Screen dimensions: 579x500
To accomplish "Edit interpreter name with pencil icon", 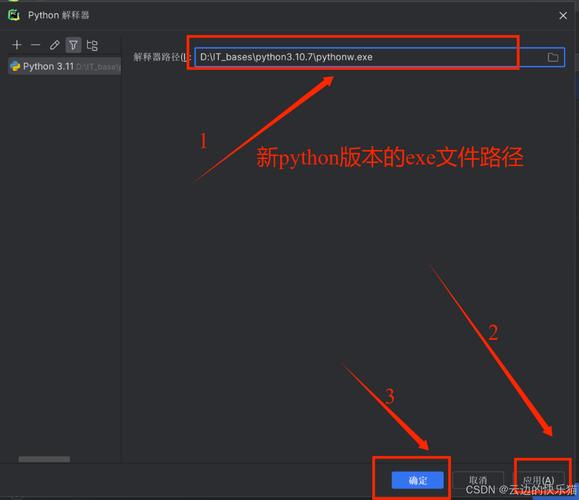I will 54,45.
